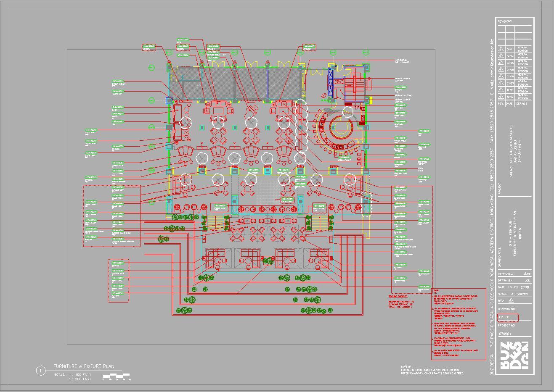Click the "SHENZHOU PENINSULA RESORTS" project name
554x392 pixels.
pyautogui.click(x=512, y=151)
